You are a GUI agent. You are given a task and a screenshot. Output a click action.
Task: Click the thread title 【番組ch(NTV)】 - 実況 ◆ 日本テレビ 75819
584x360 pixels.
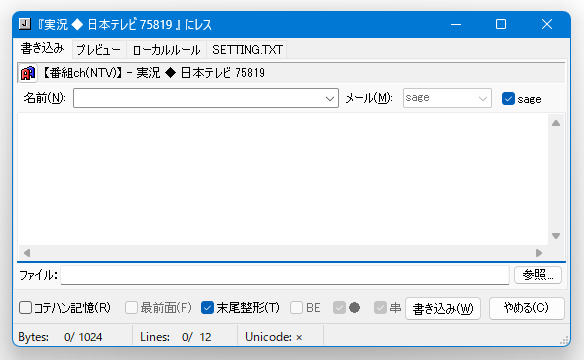tap(154, 73)
